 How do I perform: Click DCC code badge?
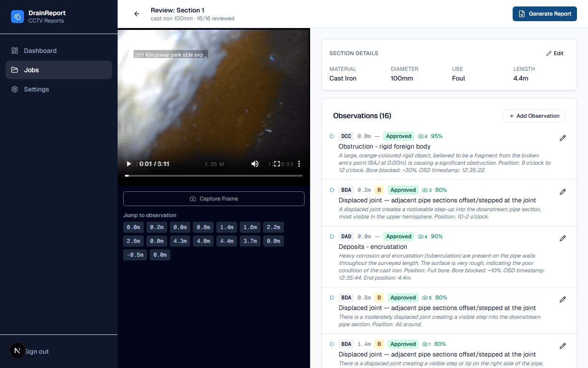click(x=346, y=136)
